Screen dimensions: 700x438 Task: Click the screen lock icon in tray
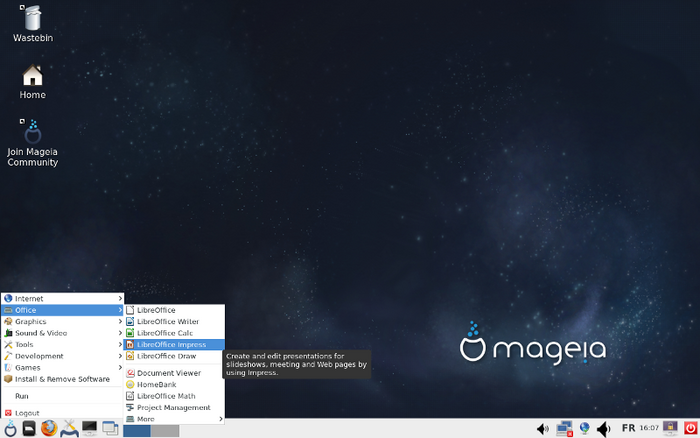coord(670,429)
